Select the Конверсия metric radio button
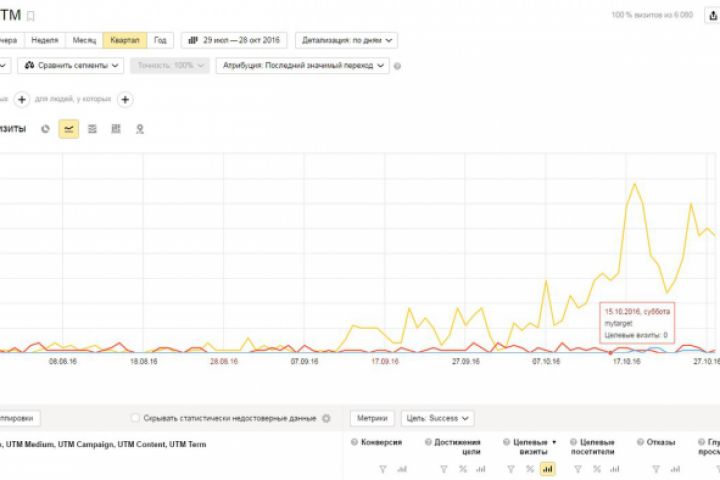Image resolution: width=720 pixels, height=480 pixels. coord(354,441)
